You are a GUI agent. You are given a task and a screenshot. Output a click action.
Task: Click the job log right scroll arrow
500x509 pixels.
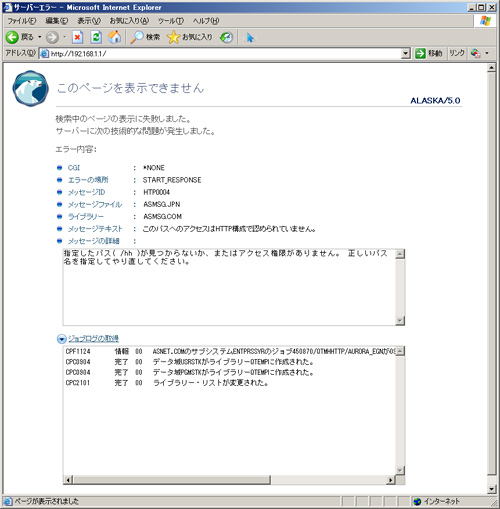(391, 480)
